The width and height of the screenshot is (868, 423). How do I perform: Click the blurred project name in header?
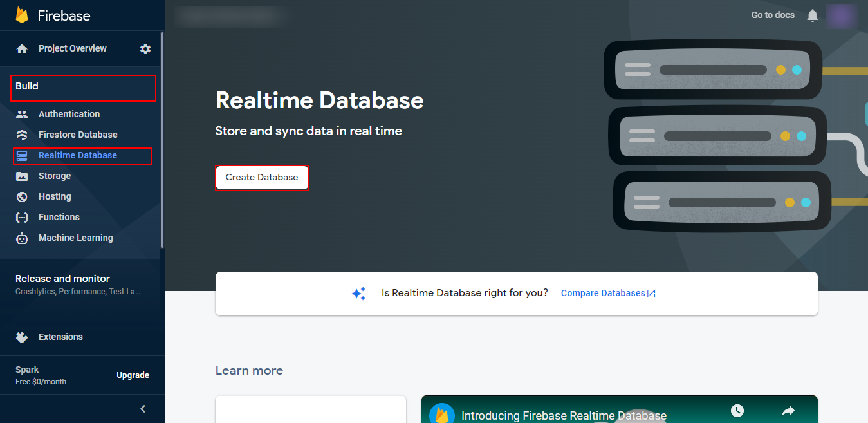click(230, 16)
